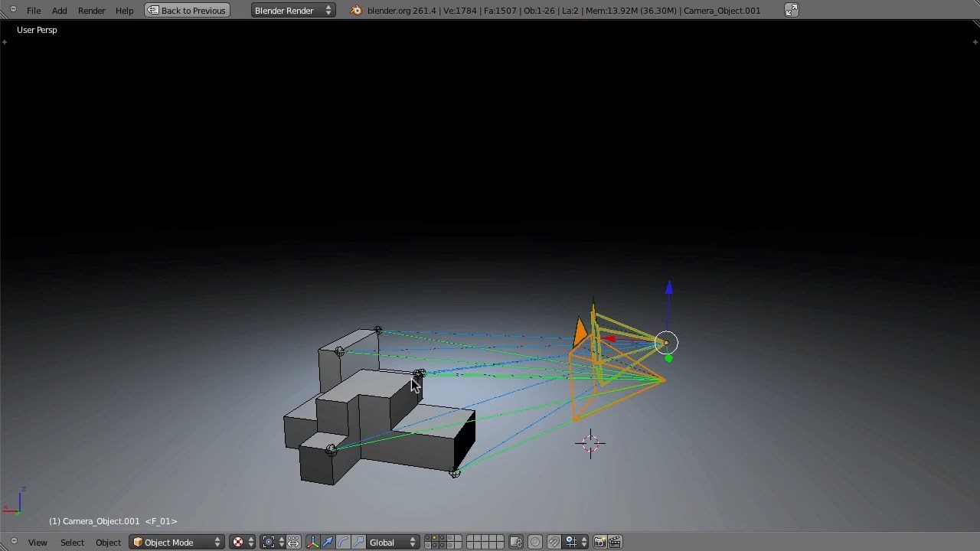This screenshot has width=980, height=551.
Task: Toggle the lock layers to scene button
Action: [516, 542]
